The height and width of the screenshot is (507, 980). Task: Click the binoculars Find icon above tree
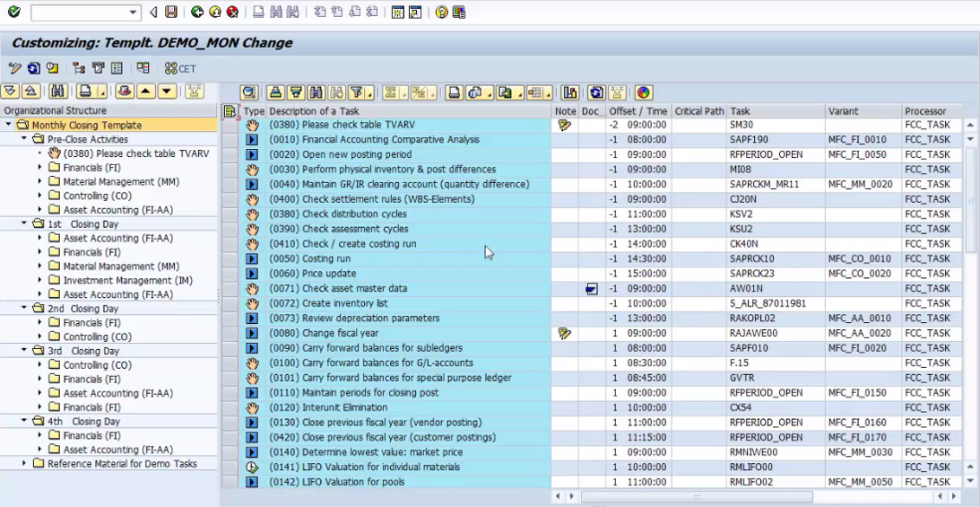[x=57, y=92]
